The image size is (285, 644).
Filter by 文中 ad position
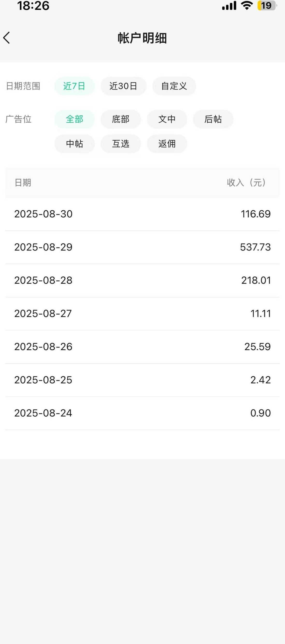click(167, 119)
